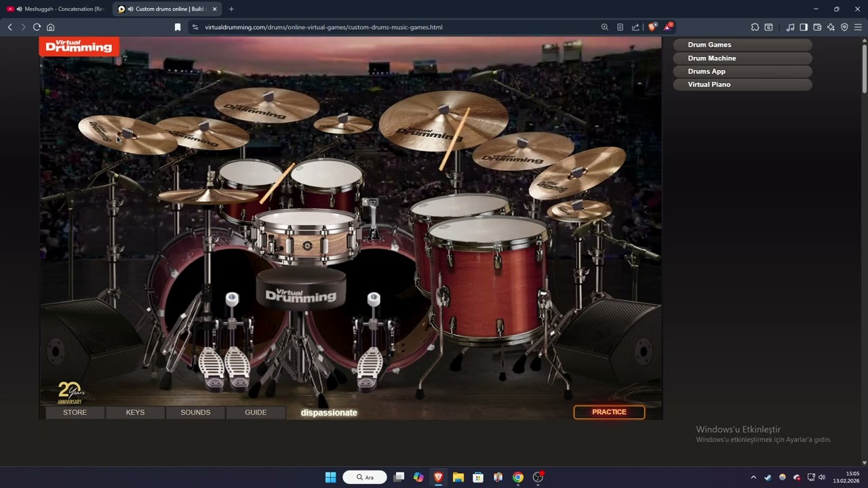Show the KEYS mapping
The height and width of the screenshot is (488, 868).
click(135, 412)
